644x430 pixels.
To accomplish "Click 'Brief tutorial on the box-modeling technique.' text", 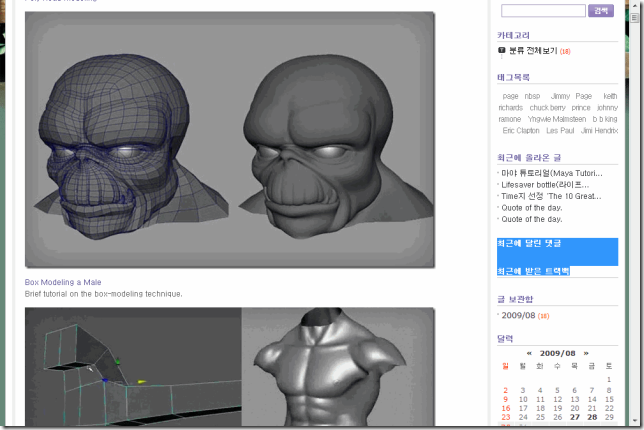I will [x=104, y=294].
